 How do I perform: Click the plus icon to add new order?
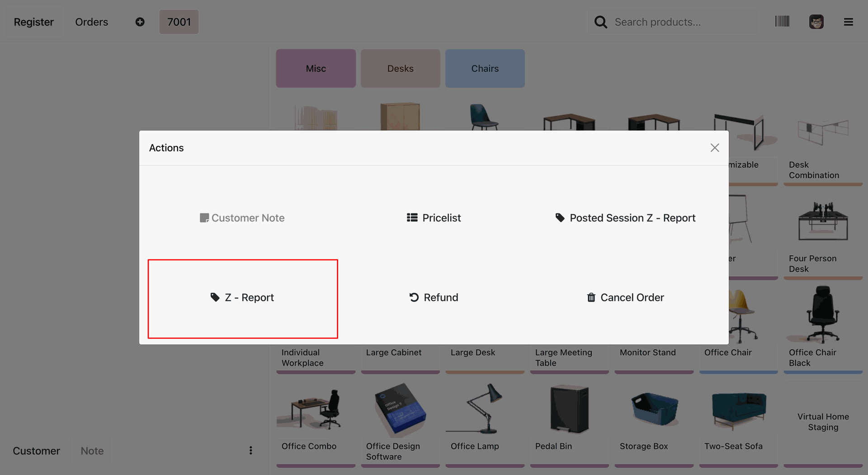[x=140, y=22]
